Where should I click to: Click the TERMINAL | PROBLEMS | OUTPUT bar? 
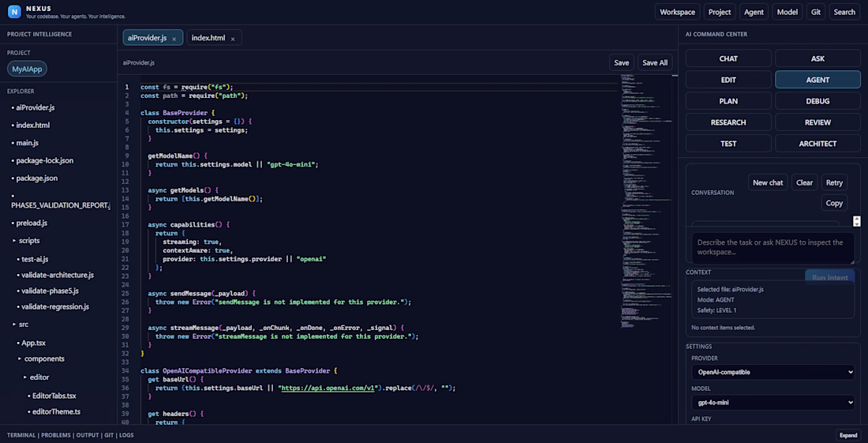click(x=70, y=435)
